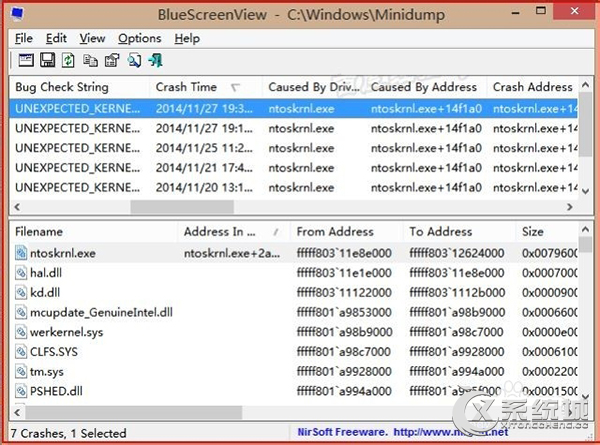Click the Advanced Options toolbar icon

tap(26, 60)
